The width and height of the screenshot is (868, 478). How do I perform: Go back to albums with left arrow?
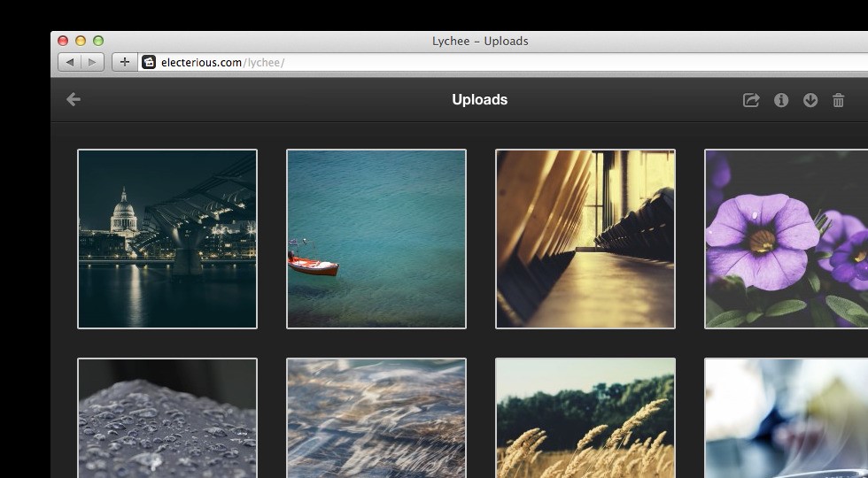pos(74,99)
